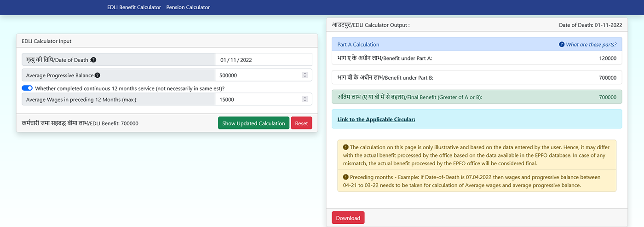Click the warning icon in the Preceding months note
644x227 pixels.
[346, 177]
